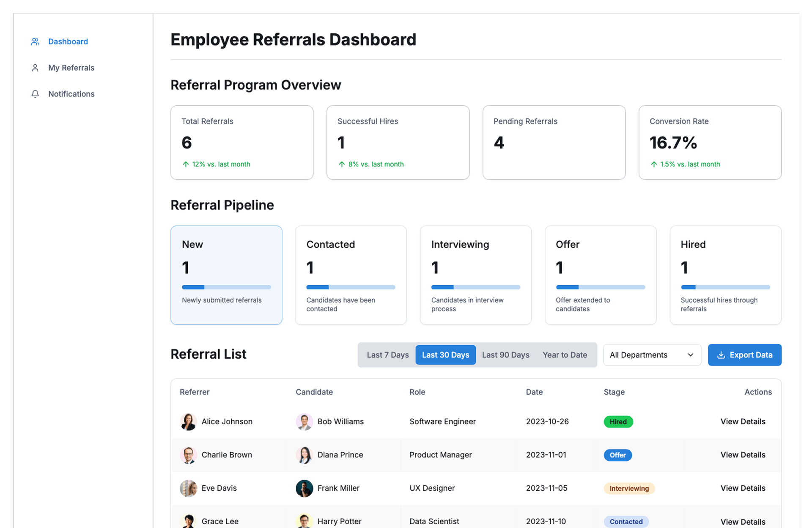Click Alice Johnson's avatar photo

coord(188,422)
